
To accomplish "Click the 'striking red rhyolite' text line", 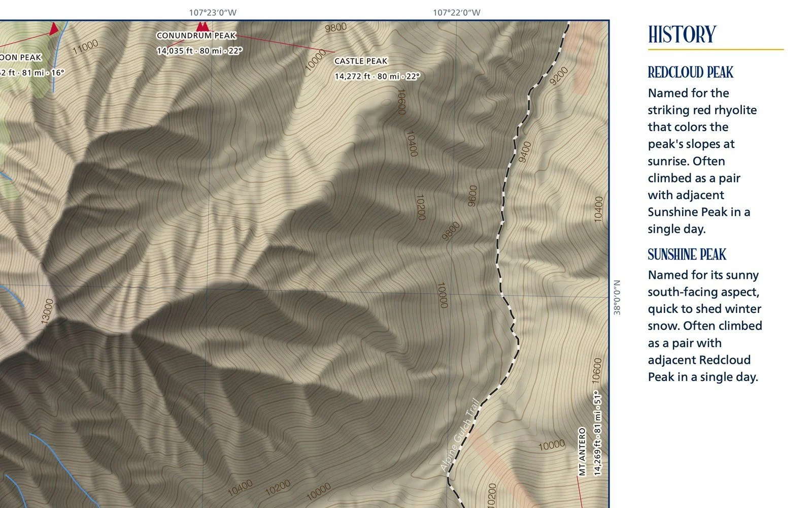I will [x=702, y=110].
